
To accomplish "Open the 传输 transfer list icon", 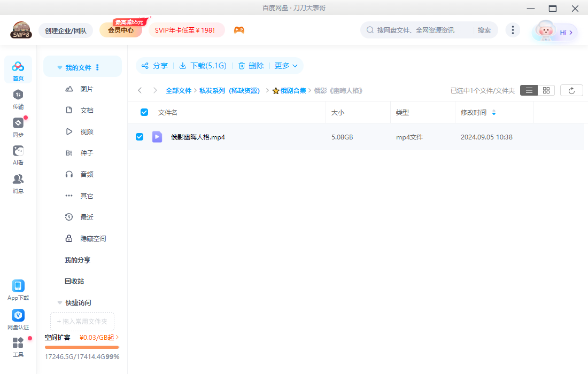I will coord(18,99).
